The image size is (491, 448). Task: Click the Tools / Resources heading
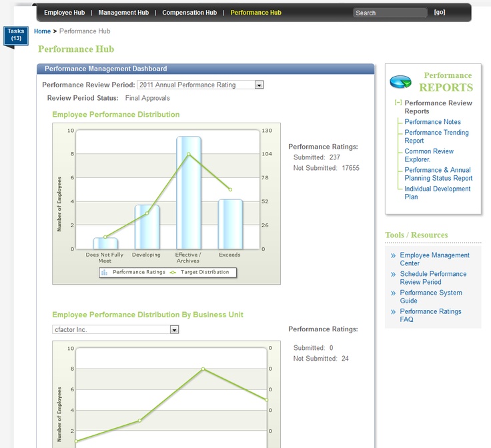click(x=416, y=235)
